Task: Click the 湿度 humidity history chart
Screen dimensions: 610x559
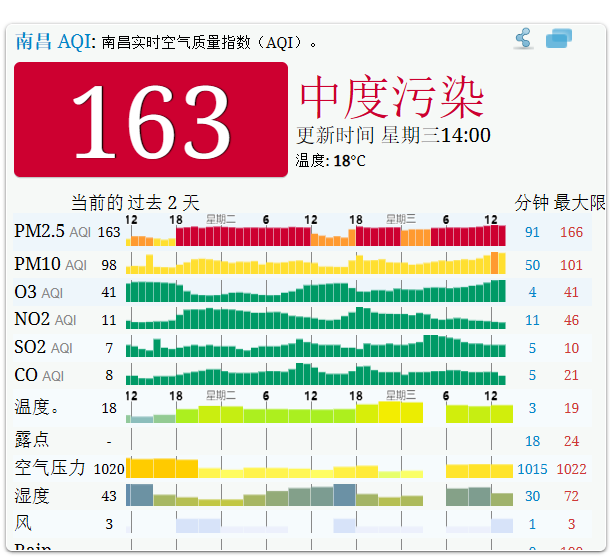Action: [x=319, y=495]
